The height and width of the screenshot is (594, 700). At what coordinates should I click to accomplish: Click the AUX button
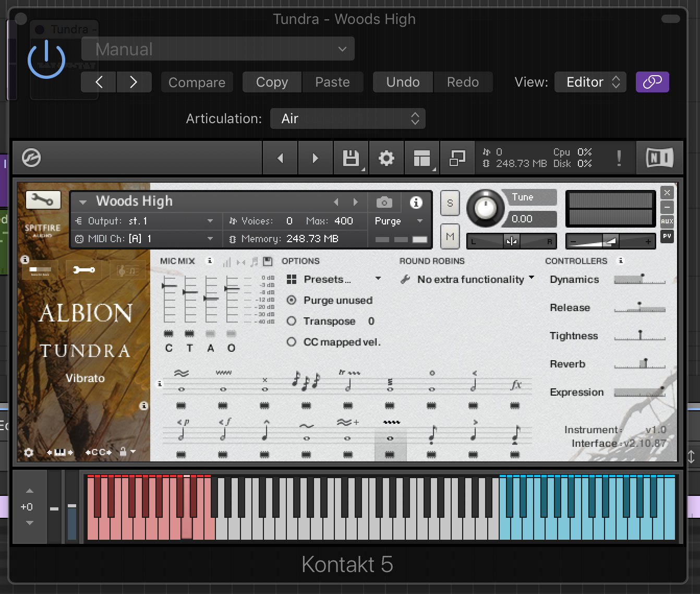click(x=667, y=221)
